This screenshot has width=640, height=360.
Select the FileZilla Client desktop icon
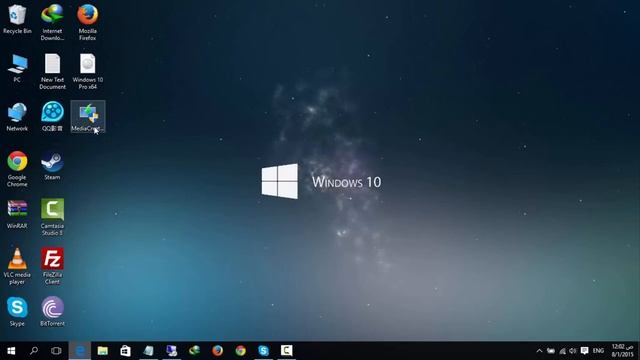click(52, 266)
